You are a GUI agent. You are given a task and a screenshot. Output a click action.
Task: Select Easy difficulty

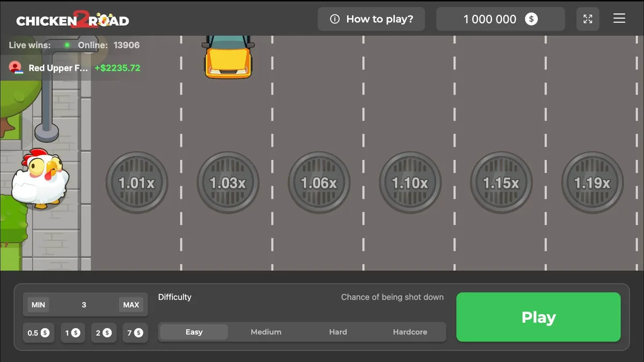pyautogui.click(x=194, y=332)
